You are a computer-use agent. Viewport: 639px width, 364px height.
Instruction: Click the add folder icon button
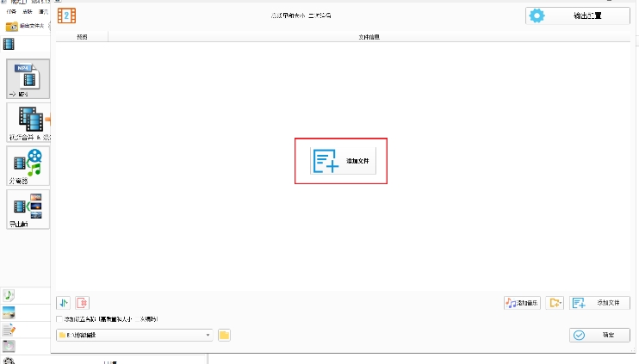(555, 303)
